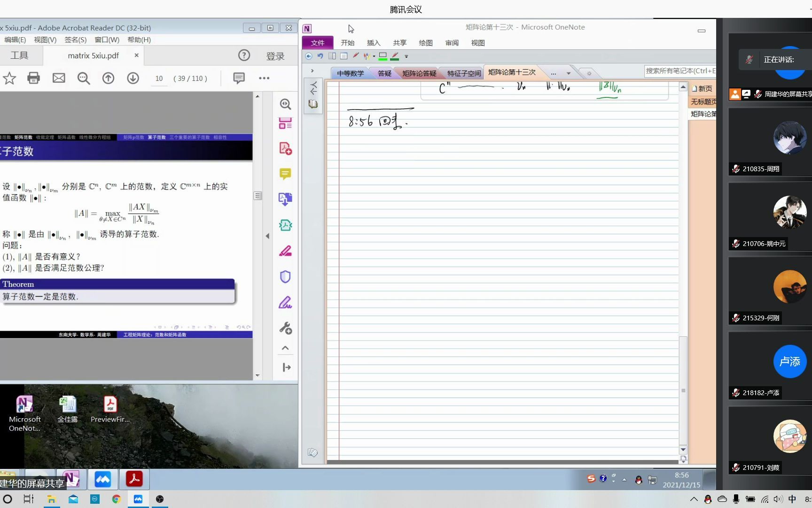
Task: Open the 绘图 ribbon tab in OneNote
Action: (x=426, y=43)
